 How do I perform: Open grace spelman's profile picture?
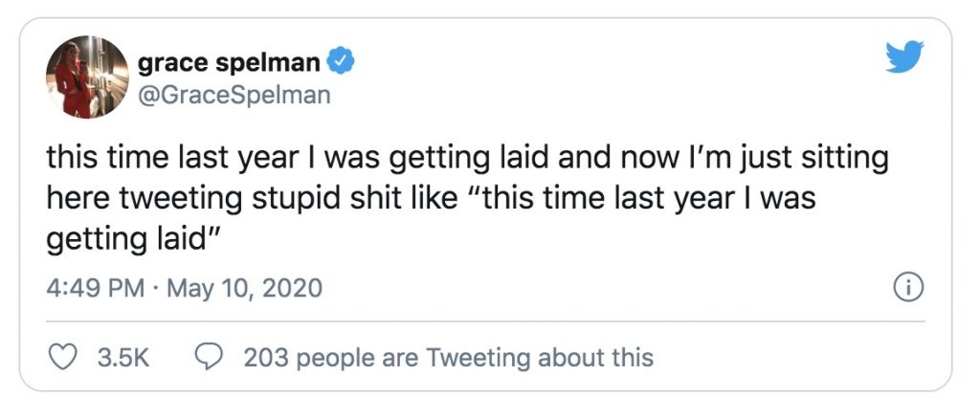click(x=87, y=77)
